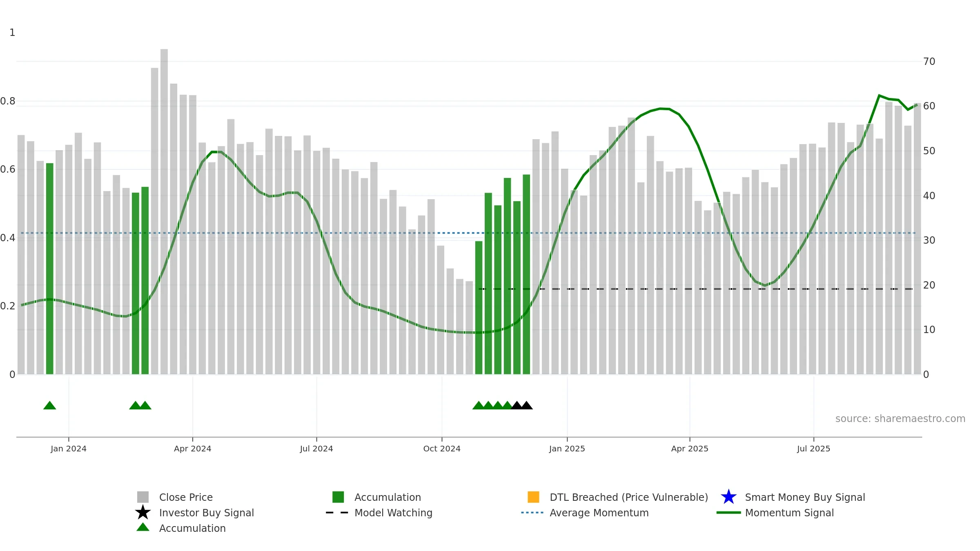Click the DTL Breached (Price Vulnerable) label

(629, 497)
